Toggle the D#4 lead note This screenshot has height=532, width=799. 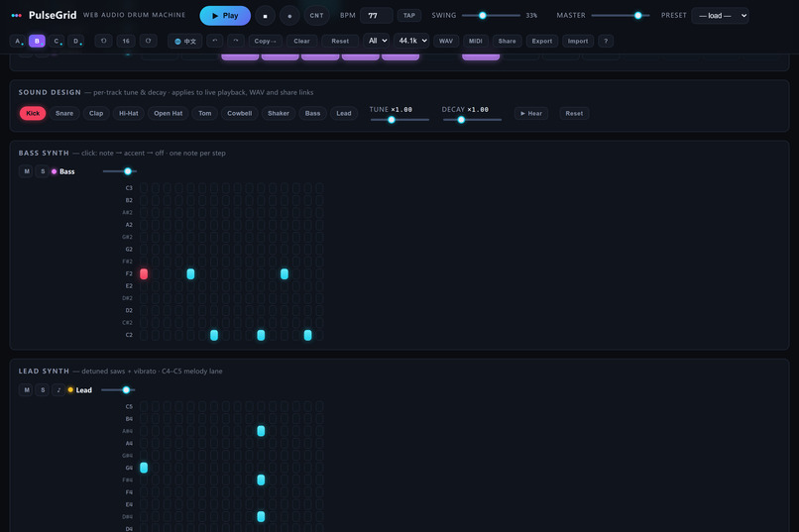pos(261,516)
